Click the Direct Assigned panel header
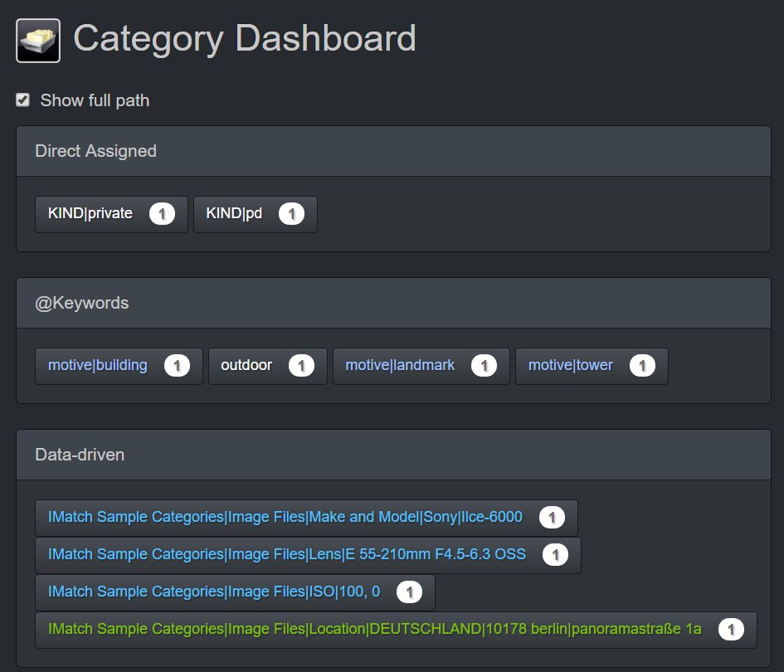The width and height of the screenshot is (784, 672). pos(393,151)
